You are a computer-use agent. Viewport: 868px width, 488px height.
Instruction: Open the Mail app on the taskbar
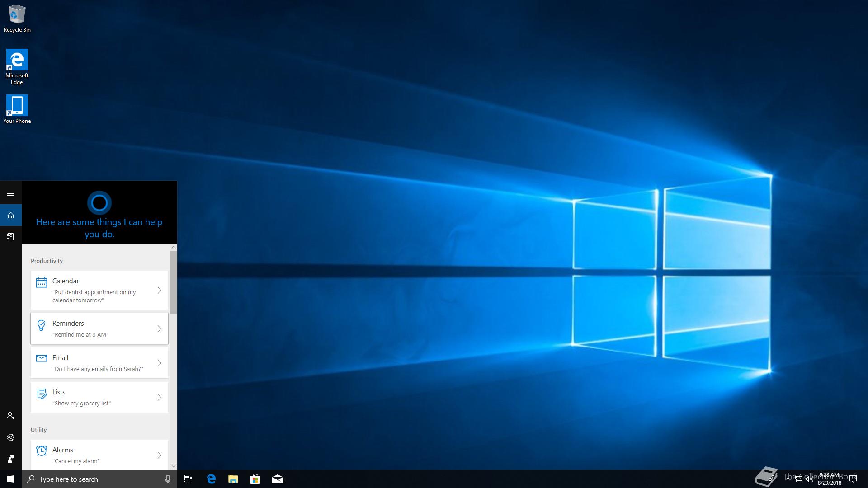coord(278,479)
